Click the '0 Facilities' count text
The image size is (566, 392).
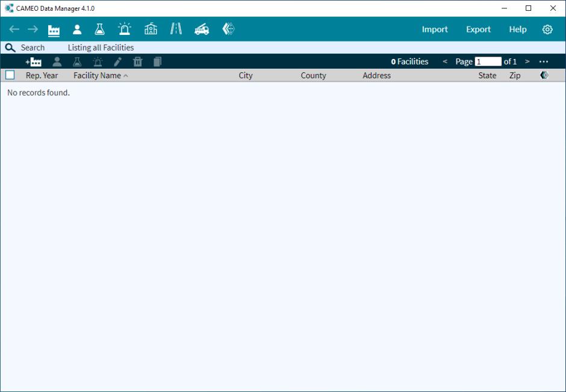(x=409, y=62)
